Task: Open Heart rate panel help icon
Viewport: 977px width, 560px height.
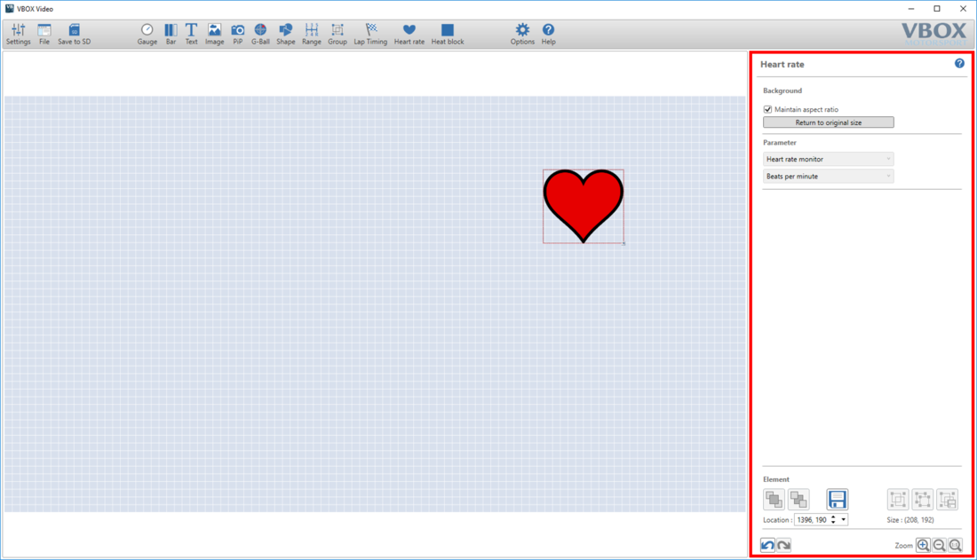Action: pyautogui.click(x=959, y=63)
